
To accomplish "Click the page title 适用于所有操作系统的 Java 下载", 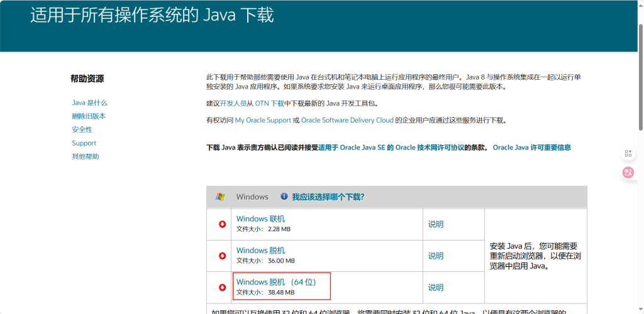I will (152, 16).
